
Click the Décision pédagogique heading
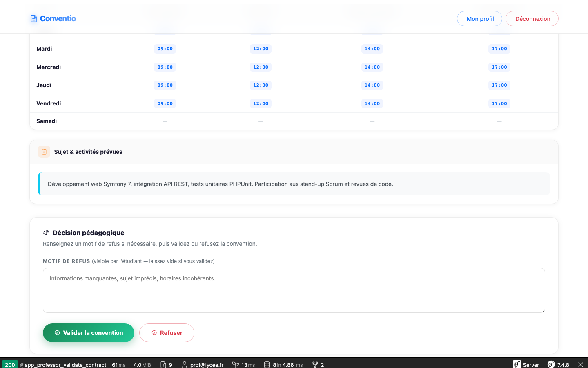(x=89, y=233)
